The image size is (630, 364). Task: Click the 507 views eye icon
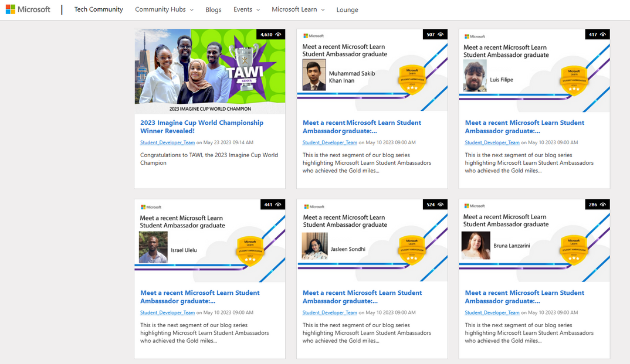[x=441, y=35]
